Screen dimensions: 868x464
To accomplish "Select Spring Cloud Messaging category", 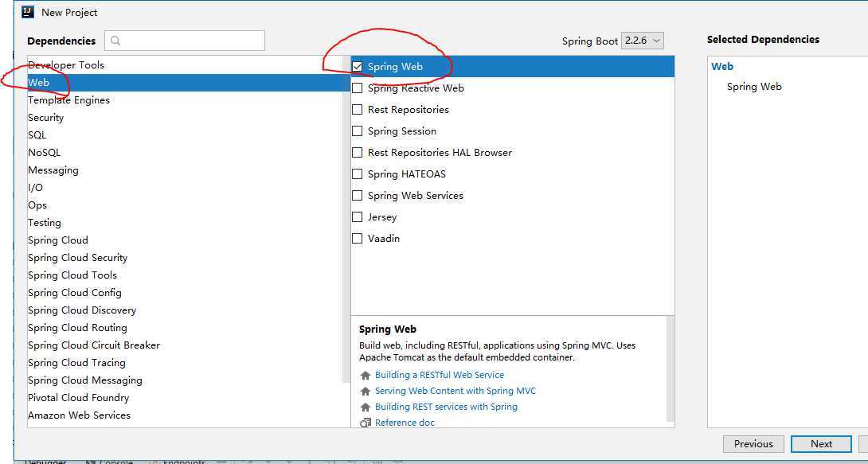I will (186, 380).
